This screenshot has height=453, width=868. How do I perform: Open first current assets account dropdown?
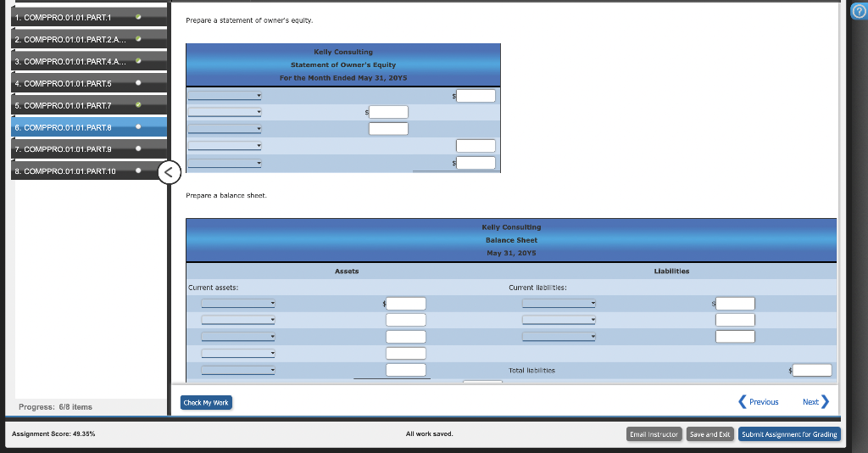(238, 304)
